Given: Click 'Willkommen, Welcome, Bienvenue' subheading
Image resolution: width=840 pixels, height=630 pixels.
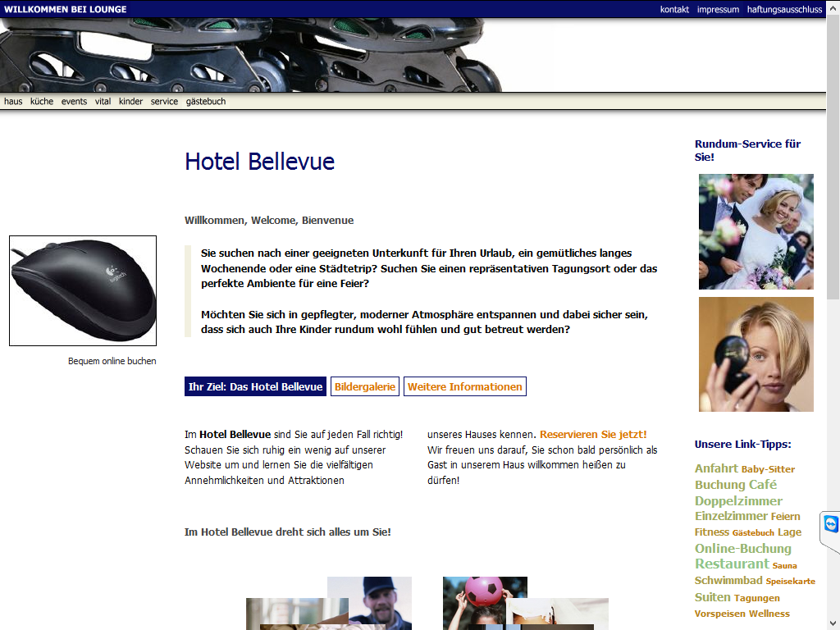Looking at the screenshot, I should [x=269, y=220].
